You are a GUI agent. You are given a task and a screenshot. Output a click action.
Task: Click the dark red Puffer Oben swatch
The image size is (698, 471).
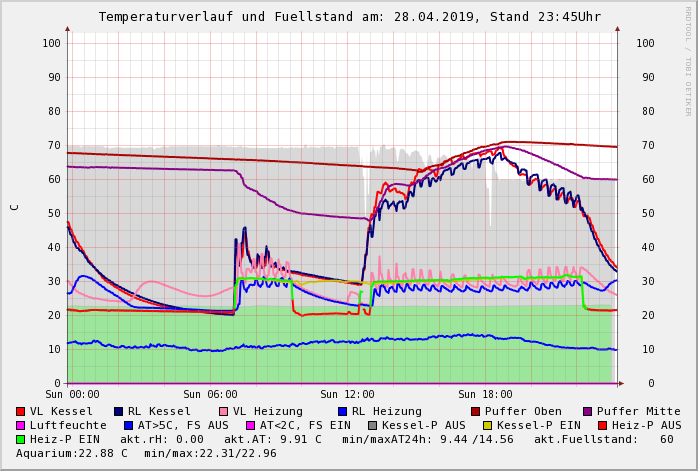(476, 412)
